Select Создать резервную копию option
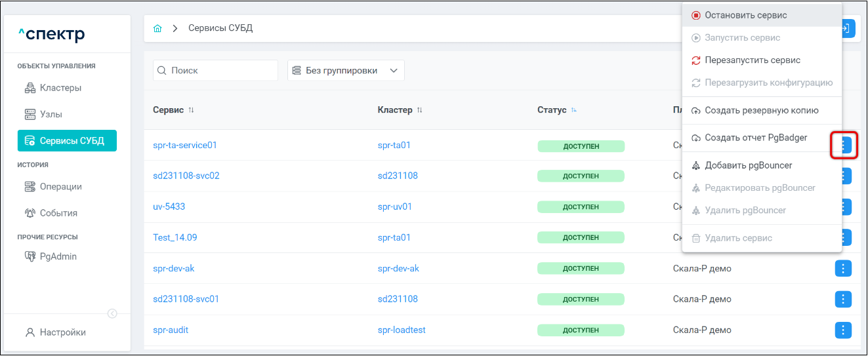 [761, 110]
